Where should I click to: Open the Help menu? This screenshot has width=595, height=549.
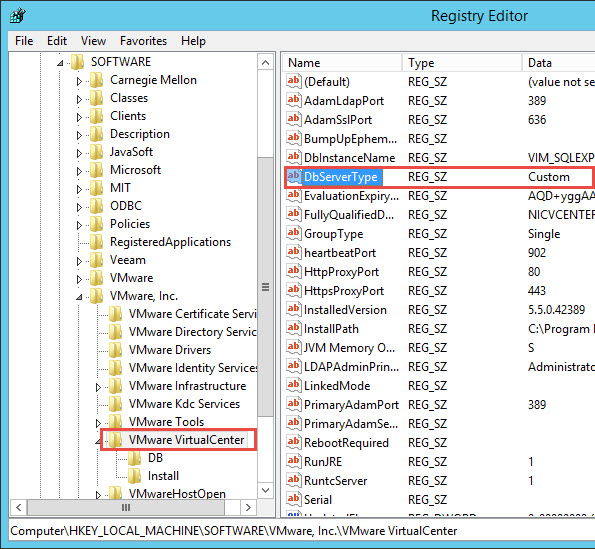[x=193, y=41]
